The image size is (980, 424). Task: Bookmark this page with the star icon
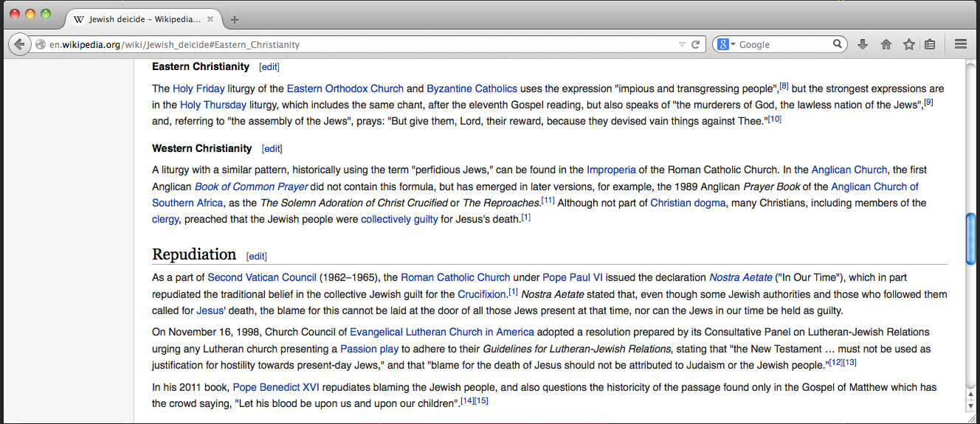pos(908,44)
